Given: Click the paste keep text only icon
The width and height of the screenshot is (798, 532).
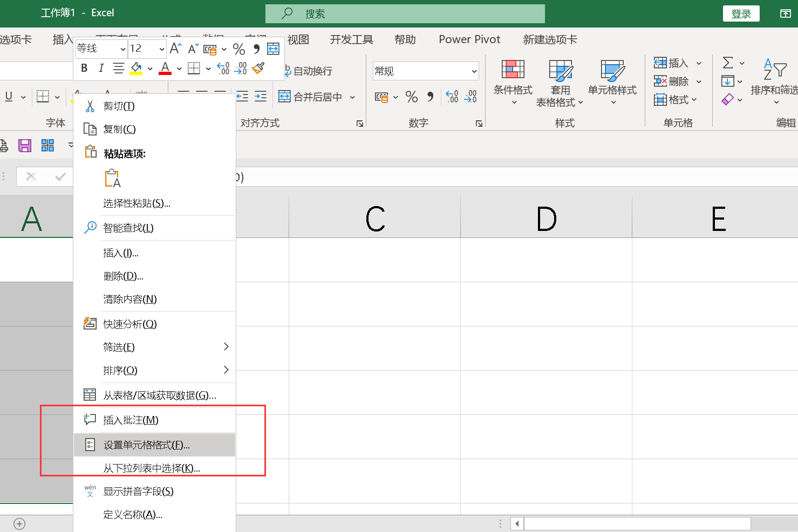Looking at the screenshot, I should (112, 178).
